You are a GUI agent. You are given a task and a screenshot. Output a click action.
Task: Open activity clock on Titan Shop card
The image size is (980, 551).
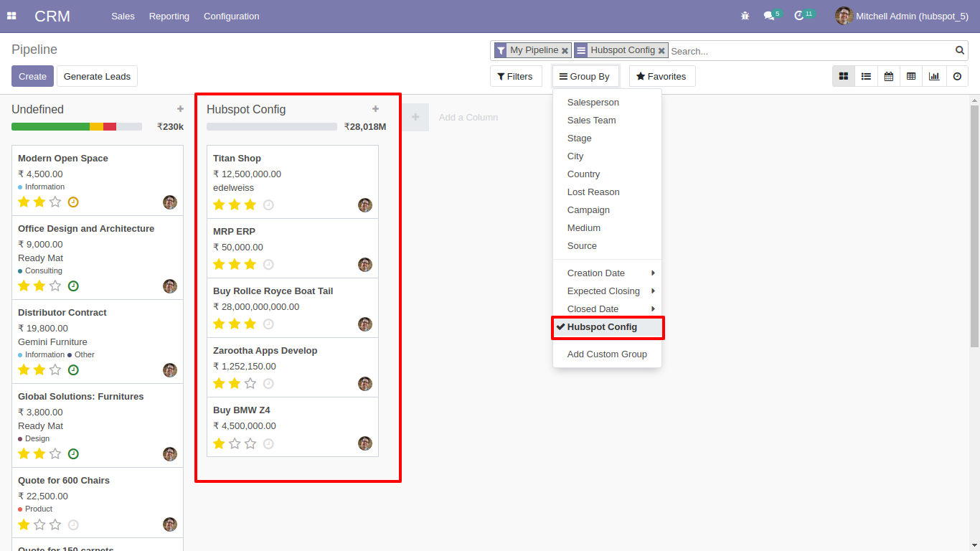coord(268,205)
